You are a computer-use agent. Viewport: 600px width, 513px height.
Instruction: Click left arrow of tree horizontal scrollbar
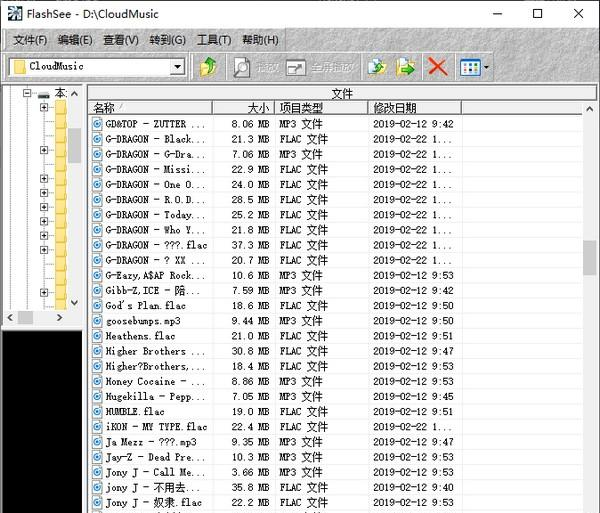pyautogui.click(x=10, y=317)
